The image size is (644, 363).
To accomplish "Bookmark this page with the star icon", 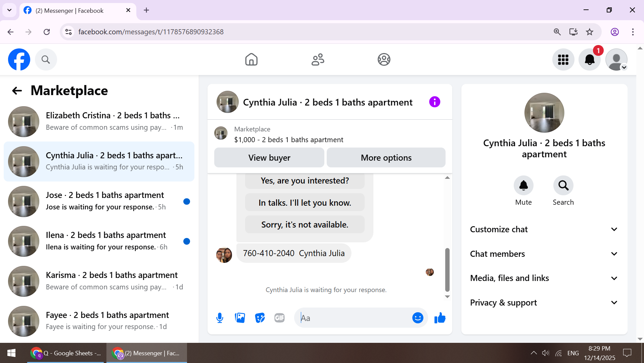I will [590, 32].
